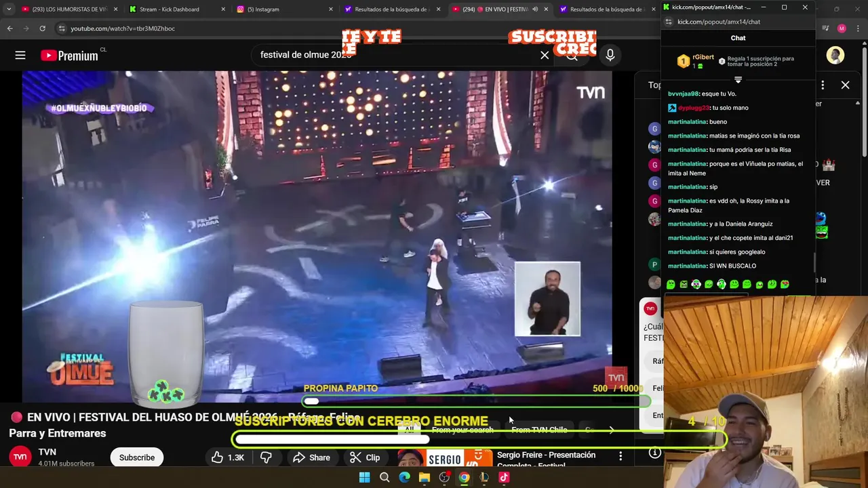Open Google Chrome from taskbar
Screen dimensions: 868x488
pos(464,477)
